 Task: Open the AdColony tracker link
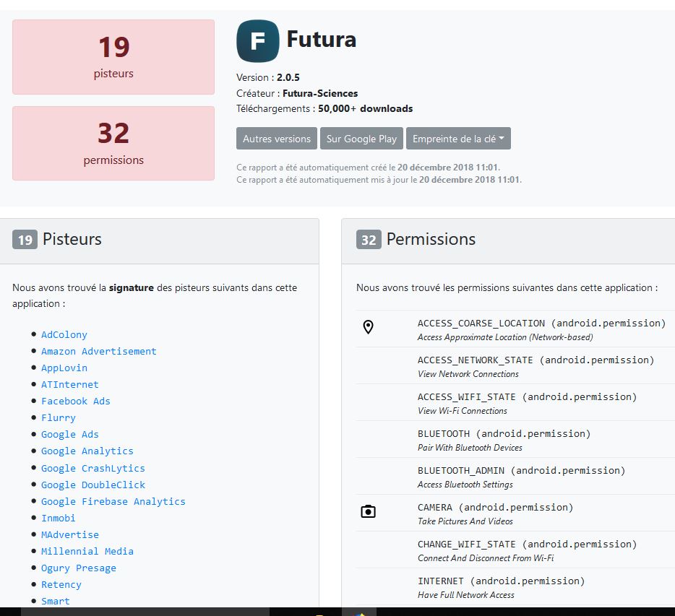pos(64,334)
